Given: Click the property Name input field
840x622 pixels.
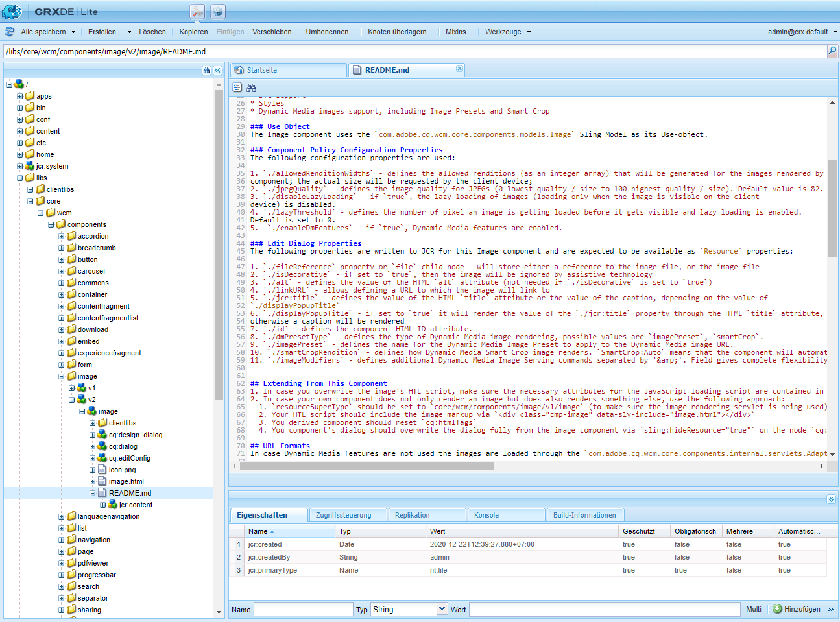Looking at the screenshot, I should (x=303, y=610).
